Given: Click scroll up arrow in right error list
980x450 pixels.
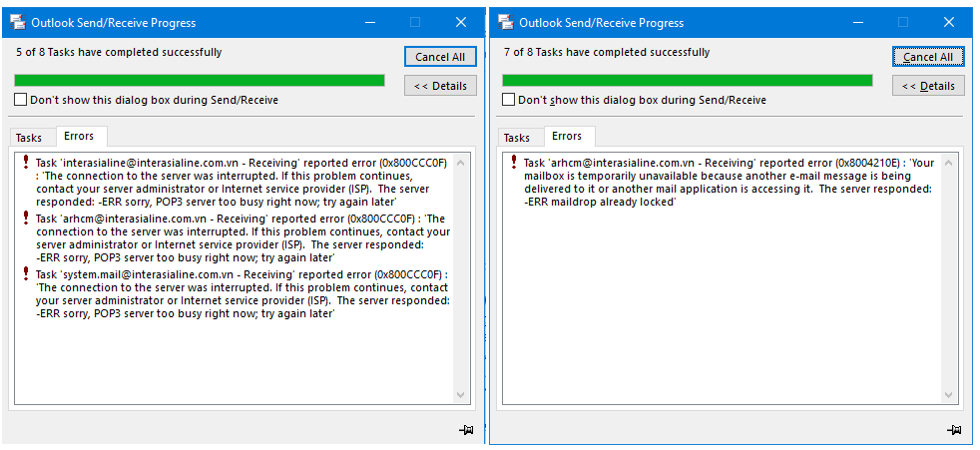Looking at the screenshot, I should pos(949,163).
